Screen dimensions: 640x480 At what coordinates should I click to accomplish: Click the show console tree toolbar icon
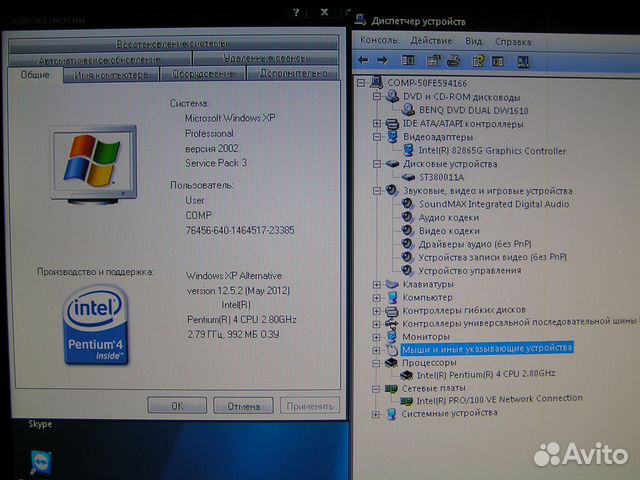408,61
